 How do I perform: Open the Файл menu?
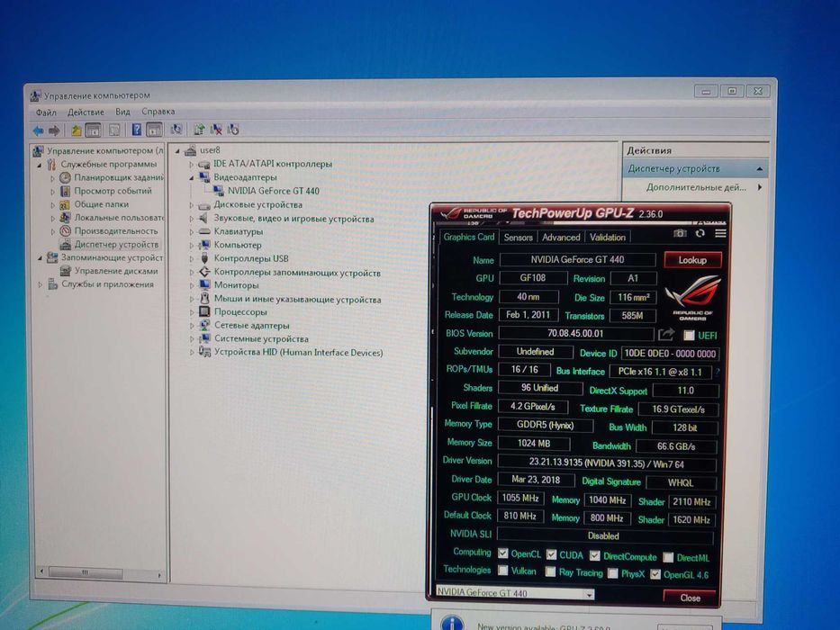[46, 112]
